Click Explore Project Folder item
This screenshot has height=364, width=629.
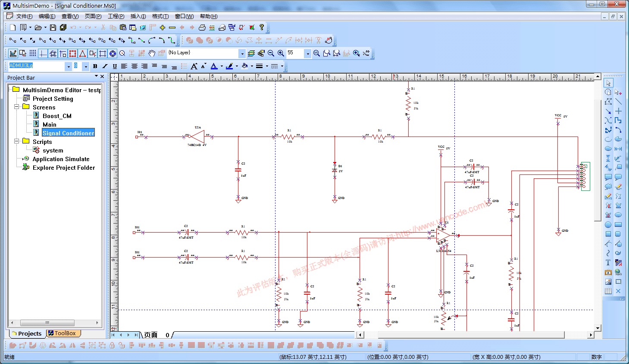tap(63, 168)
